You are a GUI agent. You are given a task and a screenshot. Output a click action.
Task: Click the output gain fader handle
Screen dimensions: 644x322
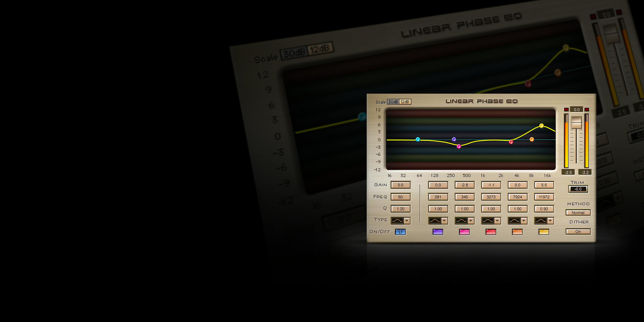[x=577, y=123]
